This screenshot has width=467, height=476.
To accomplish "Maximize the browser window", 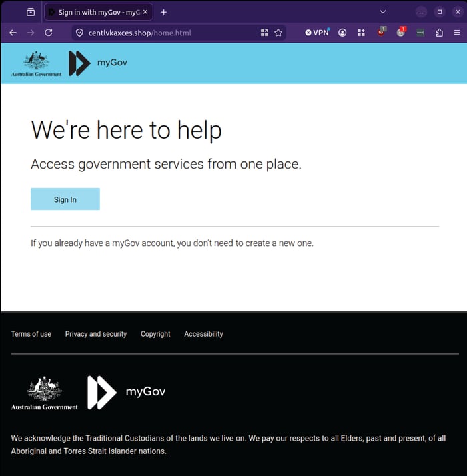I will 440,12.
